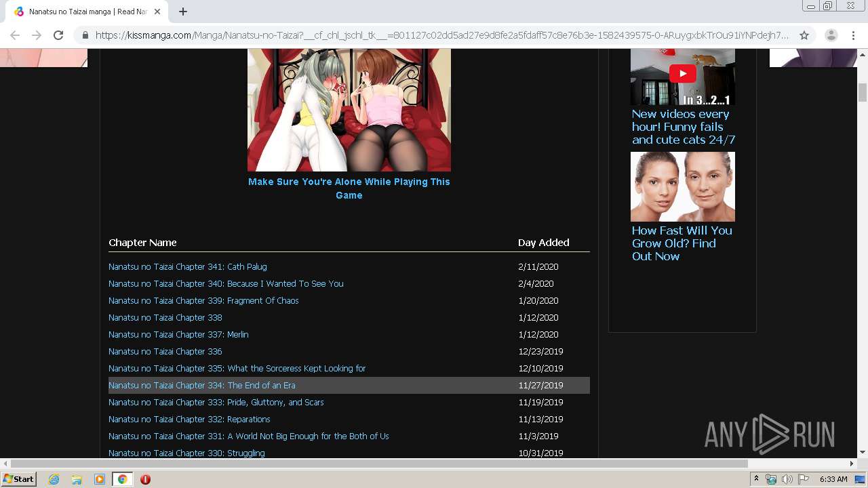The height and width of the screenshot is (488, 868).
Task: Open Nanatsu no Taizai Chapter 338
Action: 165,318
